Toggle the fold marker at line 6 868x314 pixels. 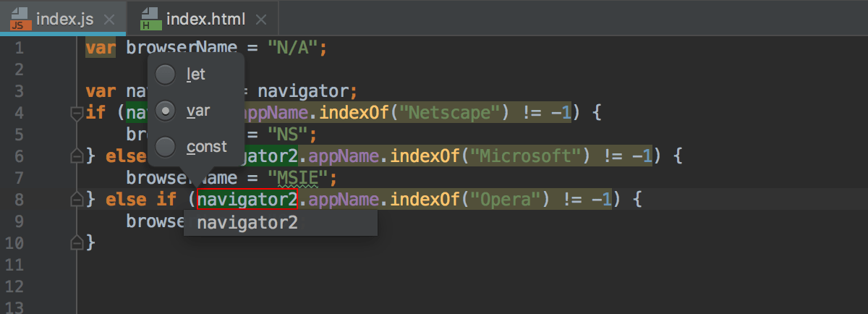[x=75, y=156]
